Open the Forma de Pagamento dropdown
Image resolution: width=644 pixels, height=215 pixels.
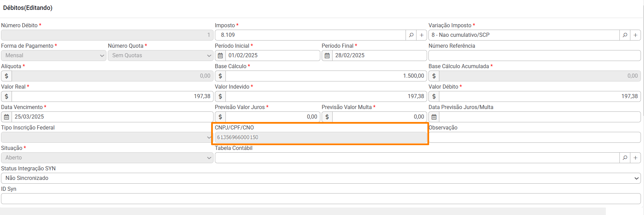pos(54,56)
